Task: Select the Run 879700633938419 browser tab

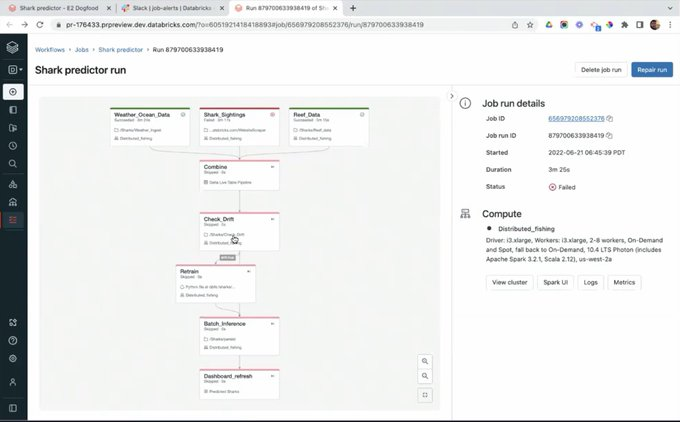Action: [x=285, y=8]
